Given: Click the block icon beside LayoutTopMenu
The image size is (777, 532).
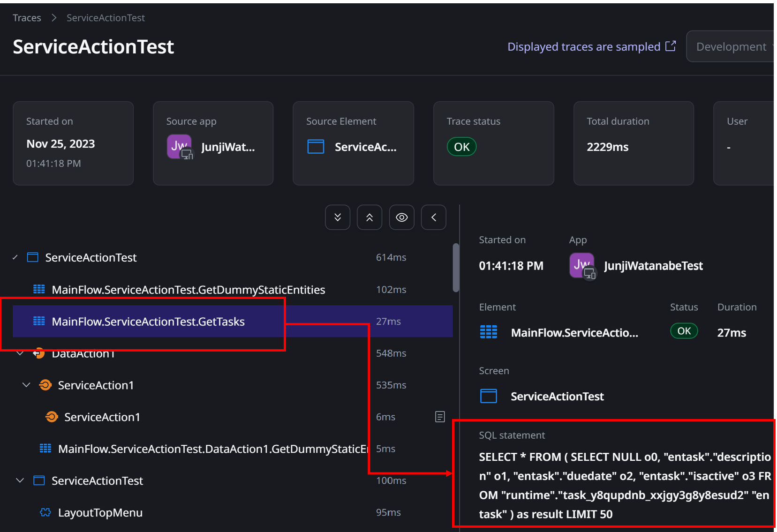Looking at the screenshot, I should [x=45, y=512].
